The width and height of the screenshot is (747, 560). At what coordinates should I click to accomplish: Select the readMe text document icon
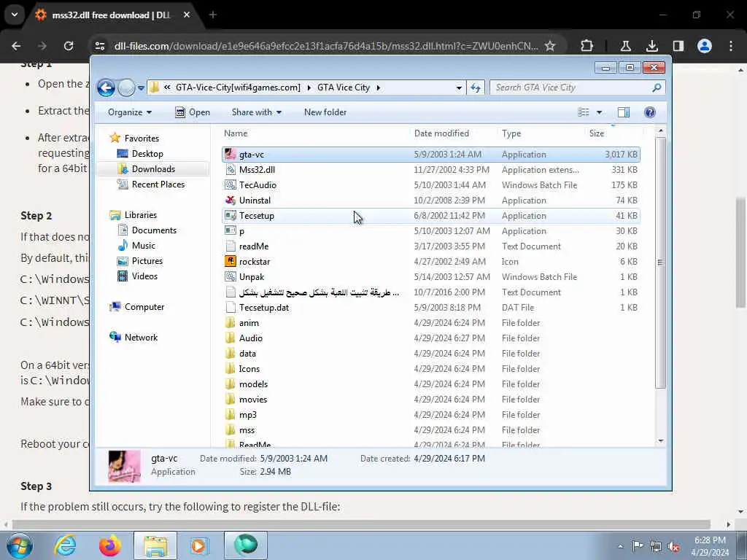tap(231, 246)
